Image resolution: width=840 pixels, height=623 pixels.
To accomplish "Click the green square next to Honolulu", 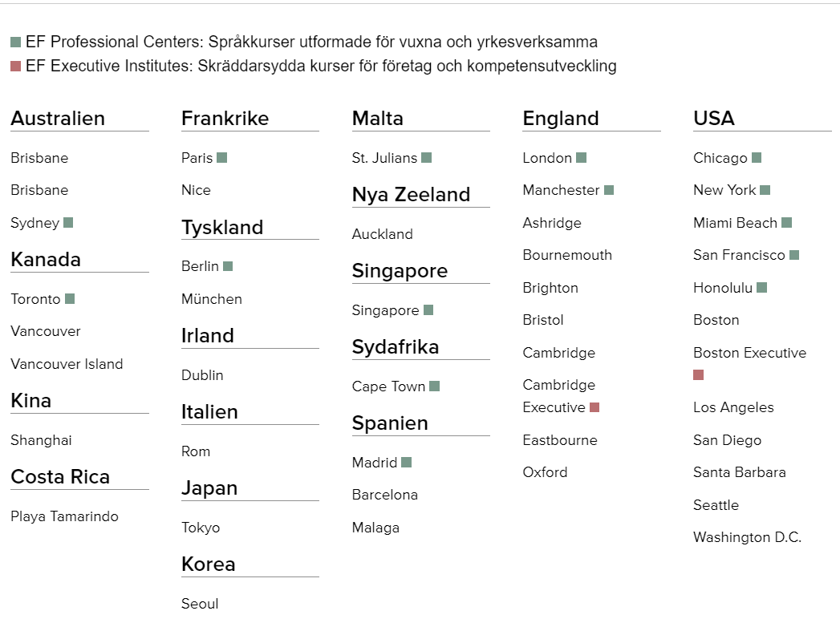I will point(762,288).
